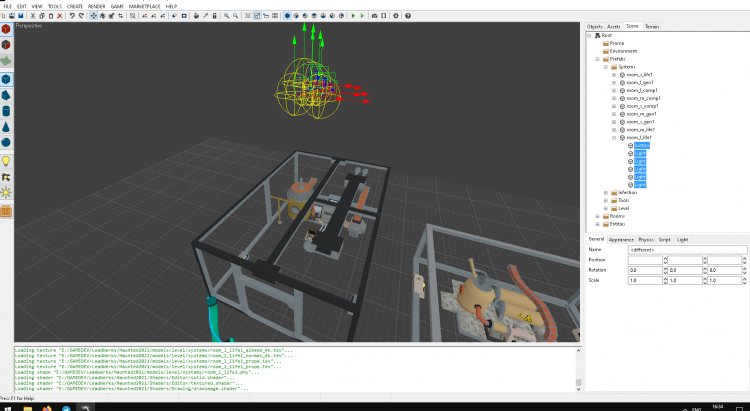
Task: Open the Physics properties tab
Action: (x=645, y=240)
